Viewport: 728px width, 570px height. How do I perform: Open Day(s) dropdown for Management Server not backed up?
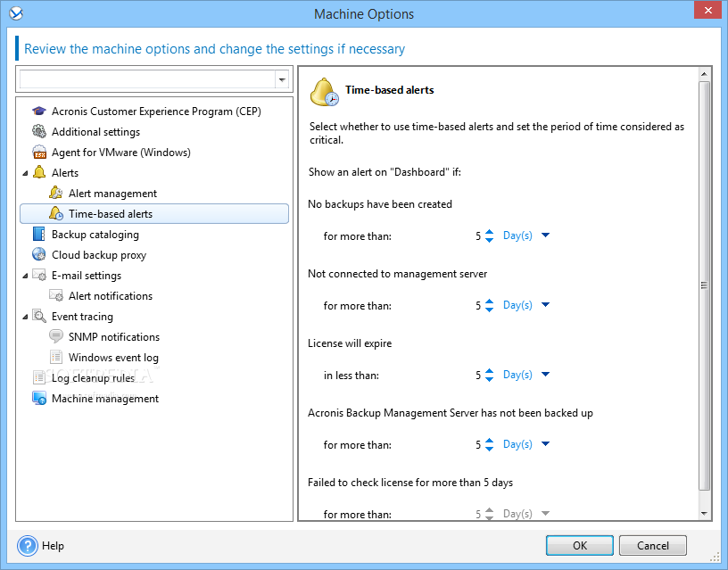pyautogui.click(x=545, y=444)
